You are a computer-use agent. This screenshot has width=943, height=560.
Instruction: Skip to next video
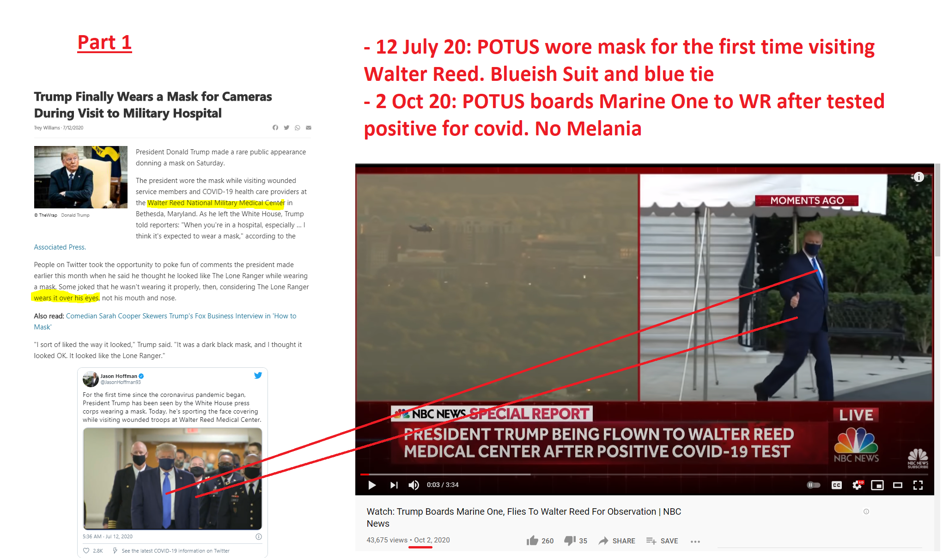click(394, 485)
